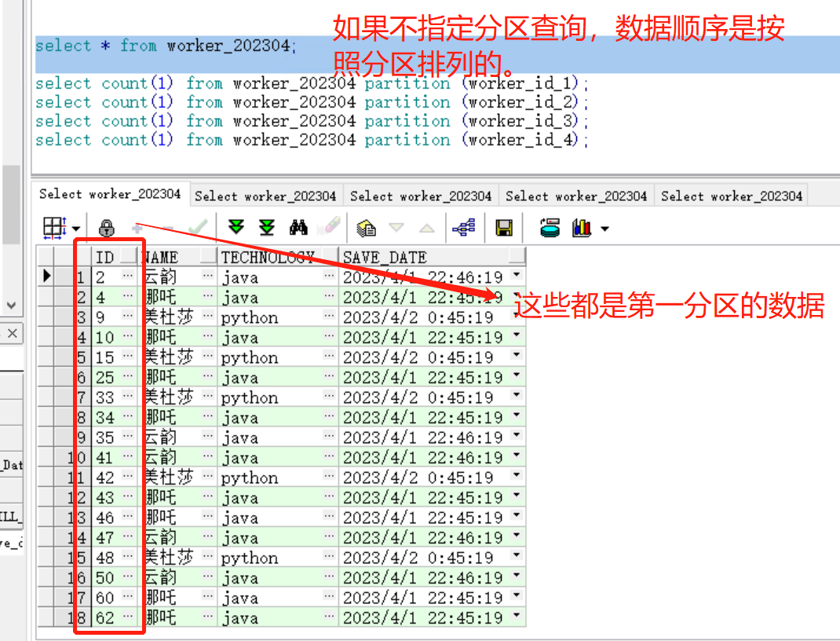
Task: Switch to the last Select worker_202304 tab
Action: tap(731, 196)
